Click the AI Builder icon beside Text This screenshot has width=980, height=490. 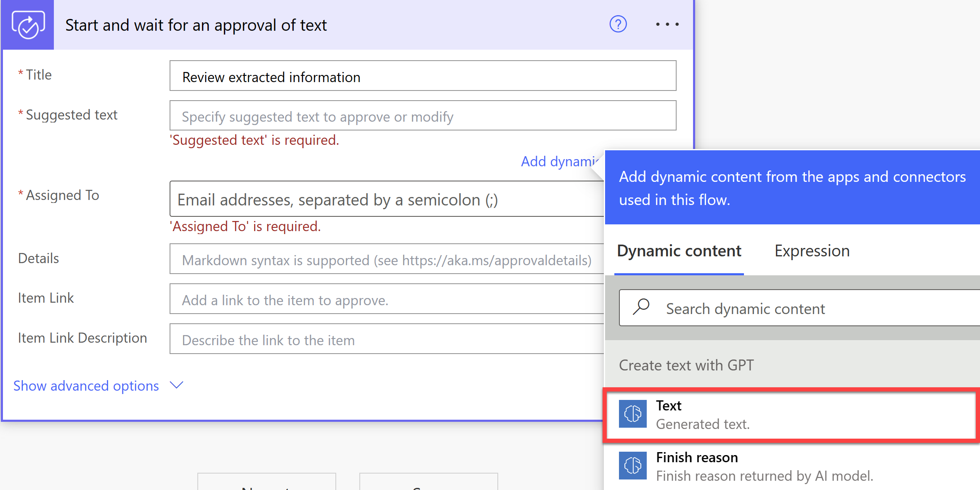(633, 414)
